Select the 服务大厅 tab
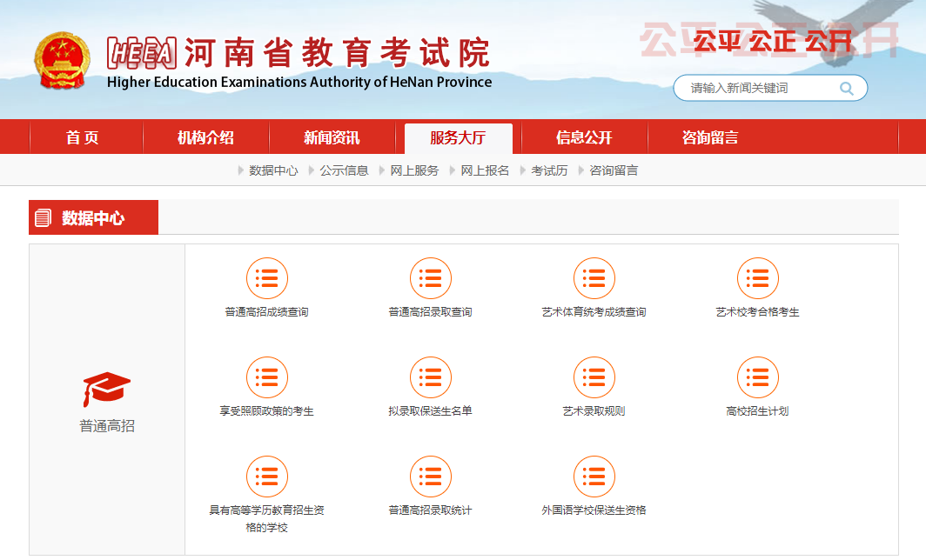This screenshot has width=926, height=560. [459, 138]
